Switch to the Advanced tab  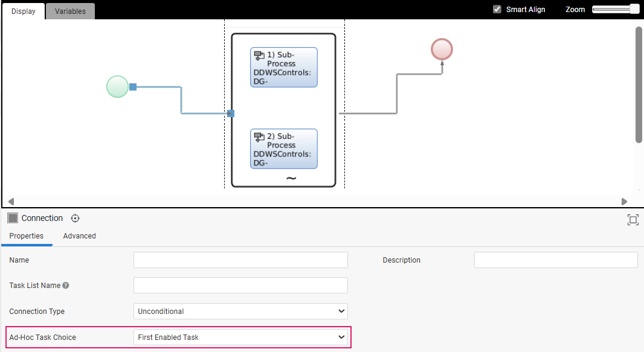pos(79,236)
